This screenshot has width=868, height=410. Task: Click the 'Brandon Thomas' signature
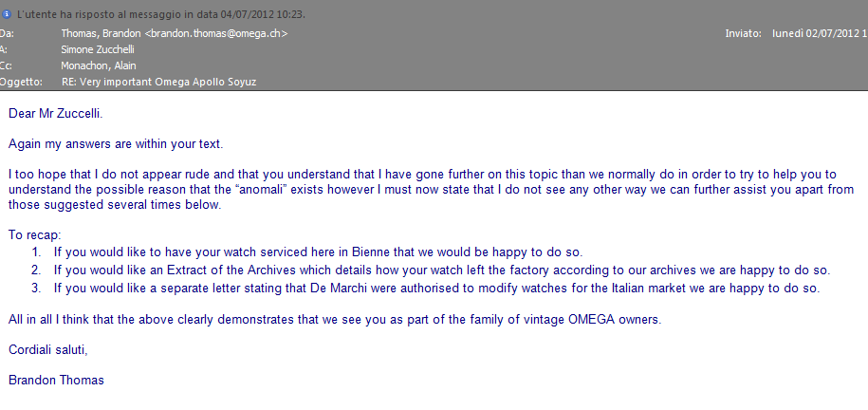point(56,381)
